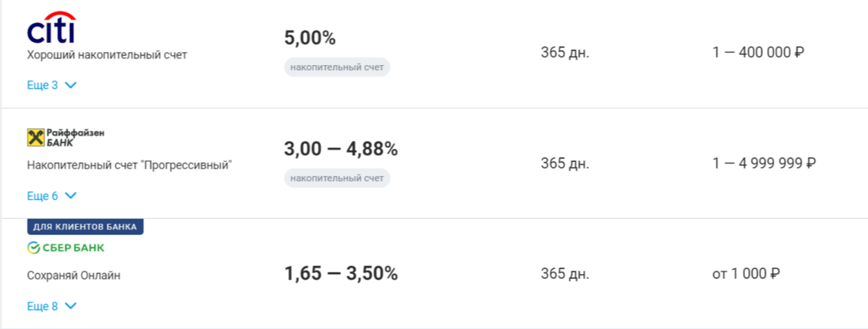Viewport: 868px width, 329px height.
Task: Click the "от 1 000 ₽" amount
Action: tap(746, 274)
